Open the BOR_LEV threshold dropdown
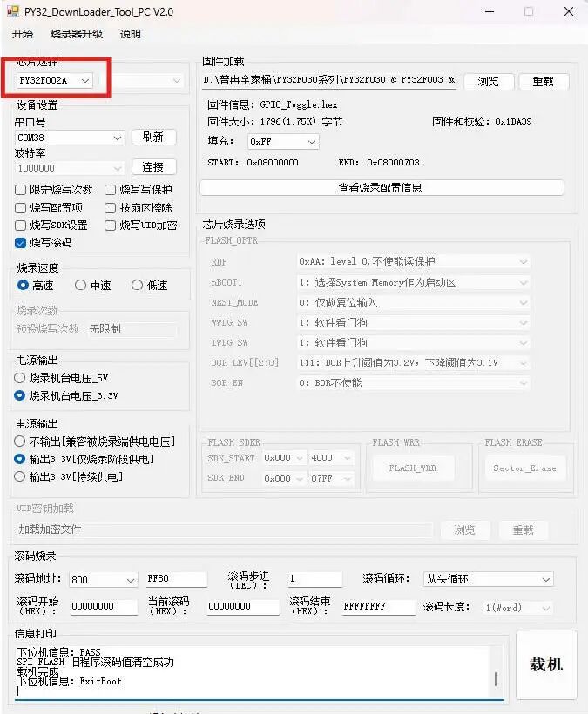Viewport: 588px width, 714px height. tap(413, 363)
